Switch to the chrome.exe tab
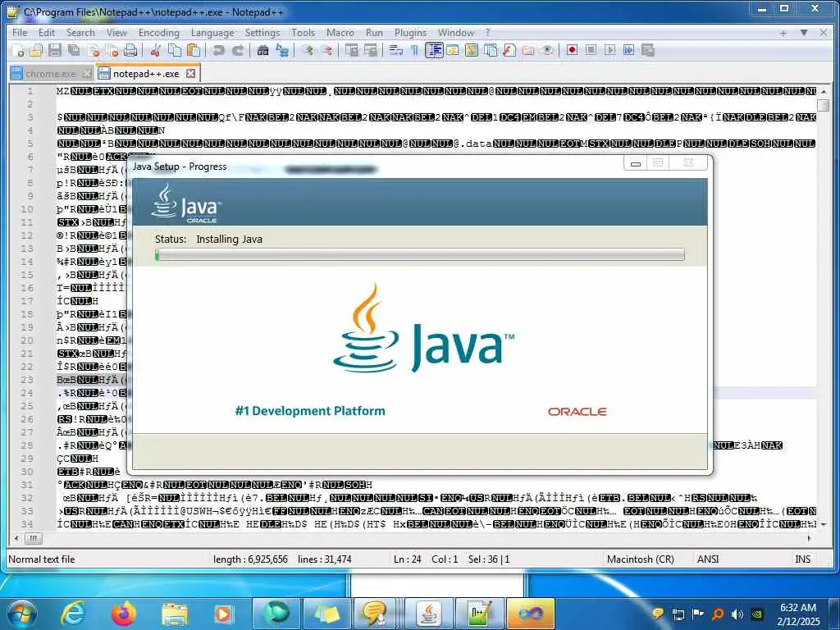Screen dimensions: 840x630 click(x=50, y=73)
